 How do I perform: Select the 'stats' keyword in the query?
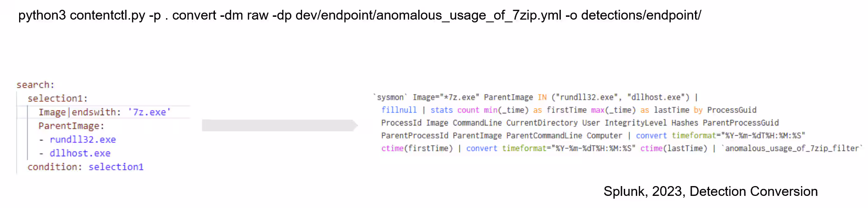(x=441, y=110)
